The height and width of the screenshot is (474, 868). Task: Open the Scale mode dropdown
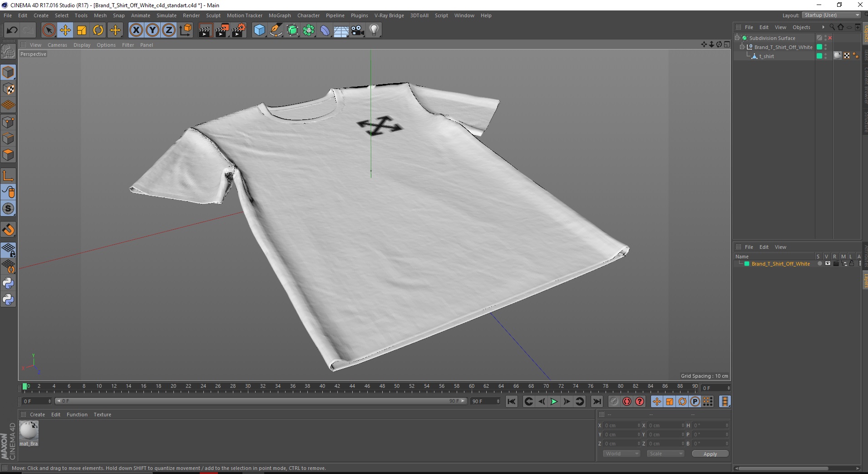tap(666, 454)
